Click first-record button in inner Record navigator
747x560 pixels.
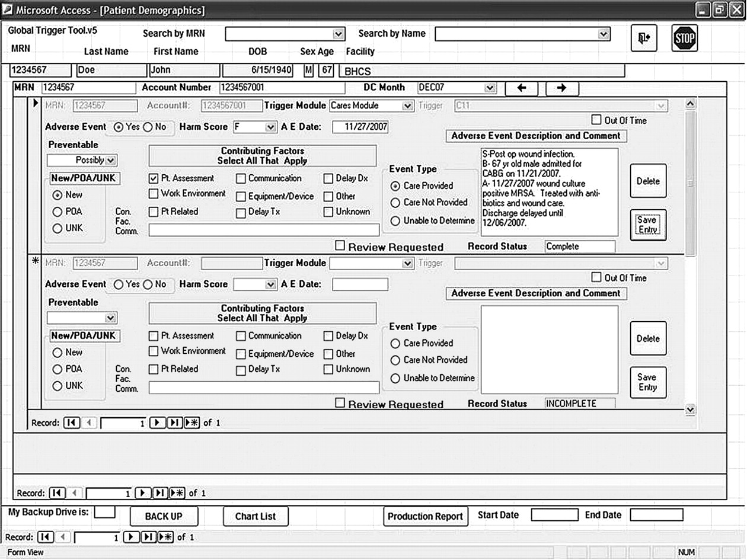coord(71,423)
